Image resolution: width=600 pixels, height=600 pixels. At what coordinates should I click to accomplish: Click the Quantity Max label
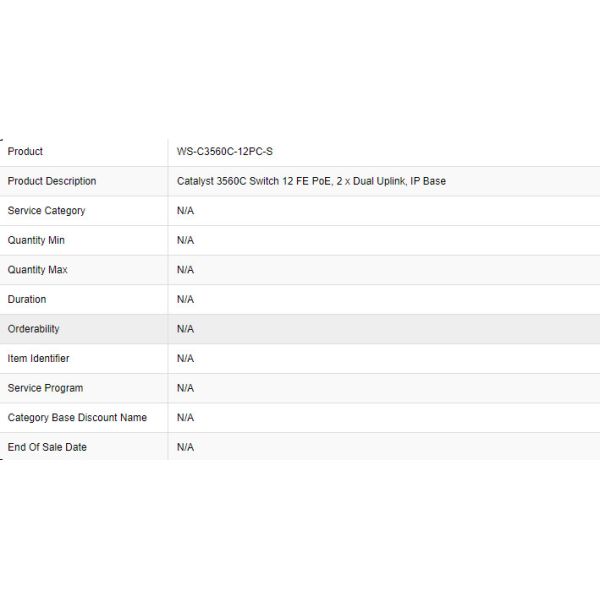coord(38,270)
